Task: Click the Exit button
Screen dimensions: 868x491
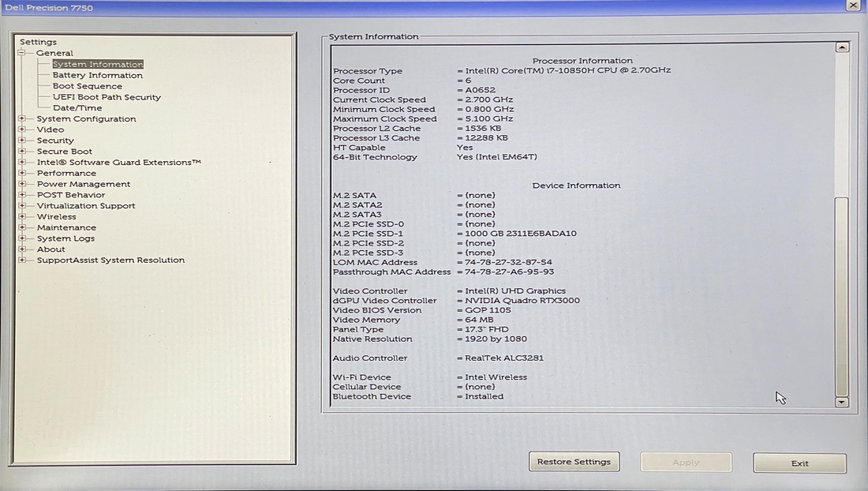Action: pos(799,463)
